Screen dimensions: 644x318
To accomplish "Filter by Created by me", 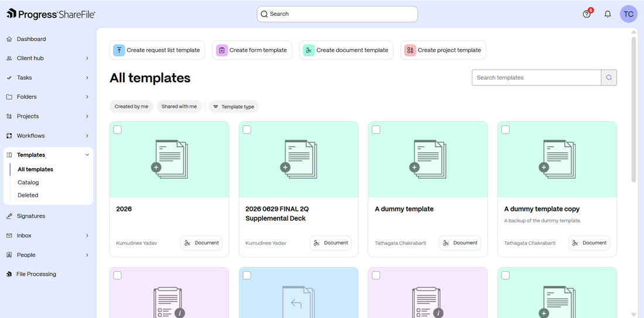I will (x=131, y=107).
